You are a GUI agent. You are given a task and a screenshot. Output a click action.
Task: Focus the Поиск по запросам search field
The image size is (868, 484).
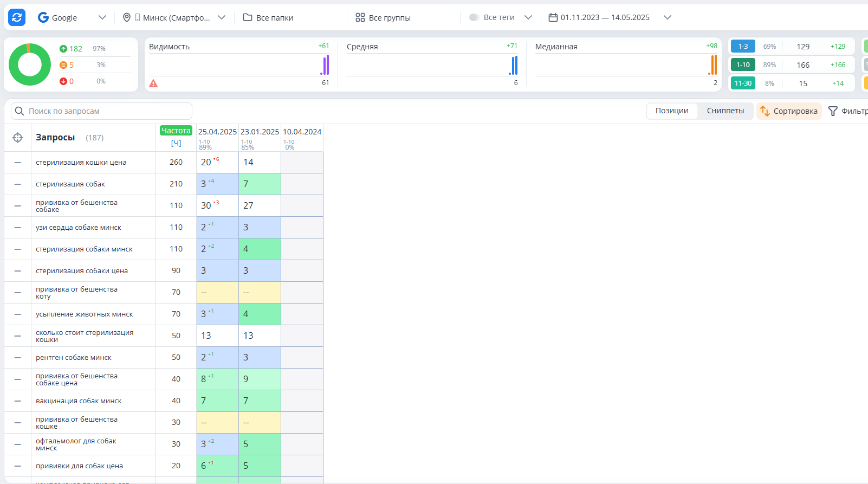pos(102,111)
